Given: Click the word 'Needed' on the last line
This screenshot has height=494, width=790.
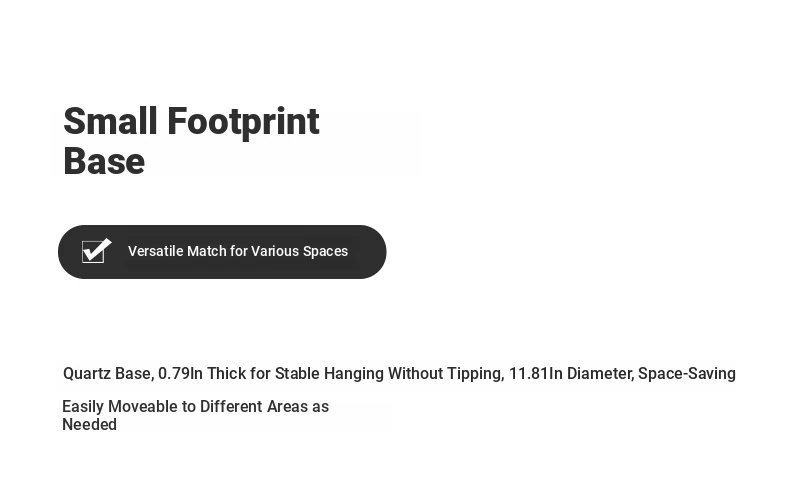Looking at the screenshot, I should [89, 424].
